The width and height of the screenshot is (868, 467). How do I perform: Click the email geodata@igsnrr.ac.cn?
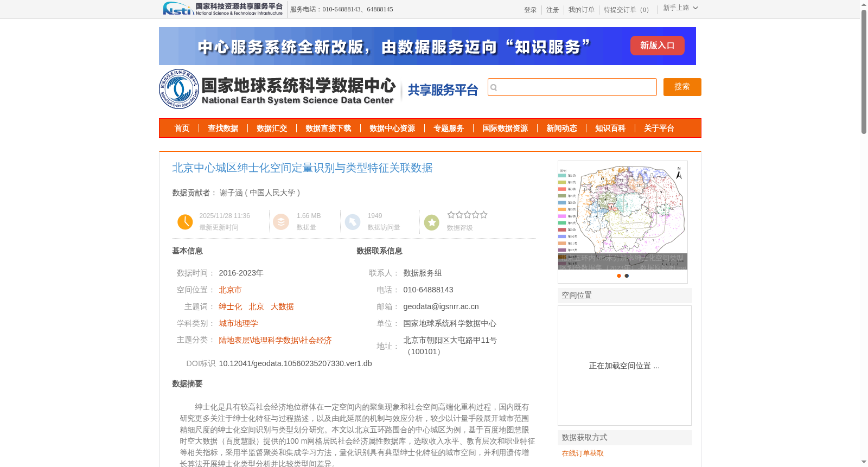click(441, 306)
